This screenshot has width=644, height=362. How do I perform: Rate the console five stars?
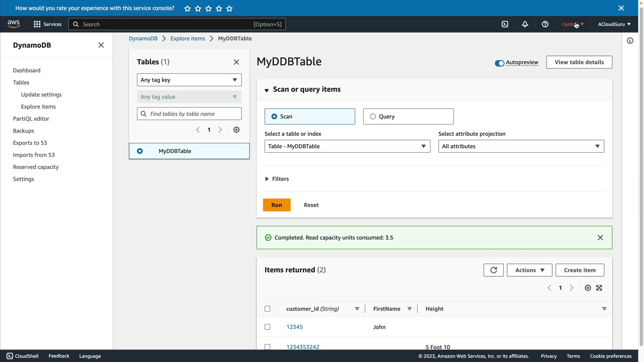pos(229,9)
